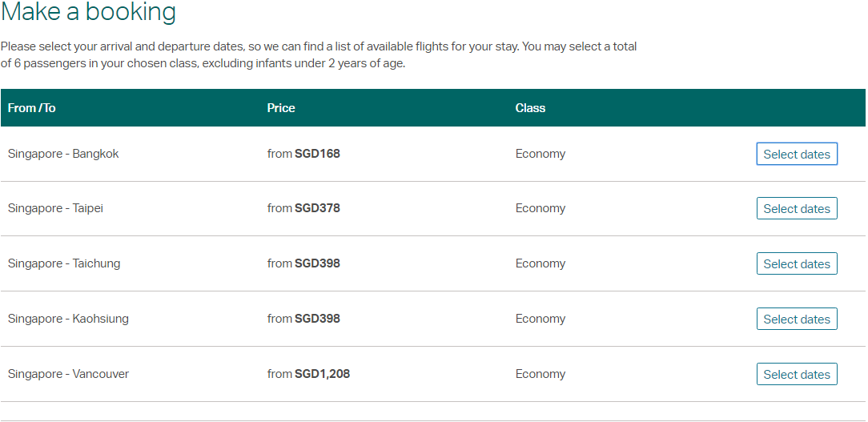The width and height of the screenshot is (868, 422).
Task: Choose Select dates for Singapore - Taichung
Action: coord(797,263)
